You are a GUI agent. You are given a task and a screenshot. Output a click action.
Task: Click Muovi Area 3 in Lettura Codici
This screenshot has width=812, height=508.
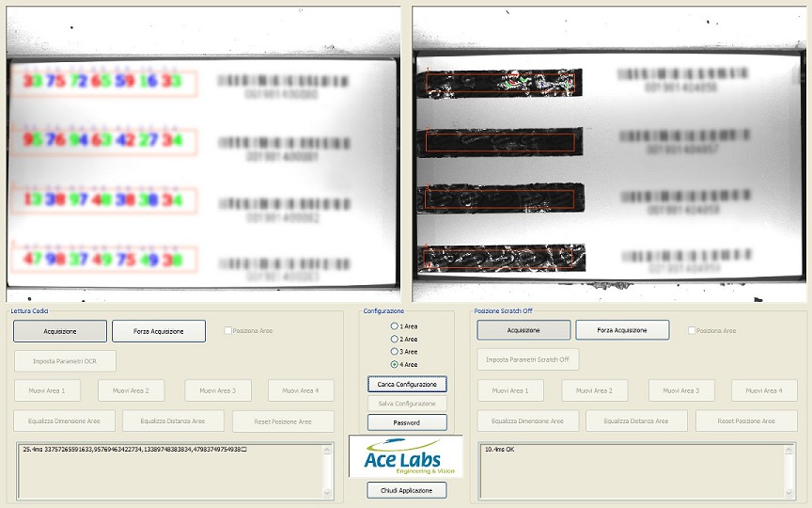pyautogui.click(x=218, y=390)
